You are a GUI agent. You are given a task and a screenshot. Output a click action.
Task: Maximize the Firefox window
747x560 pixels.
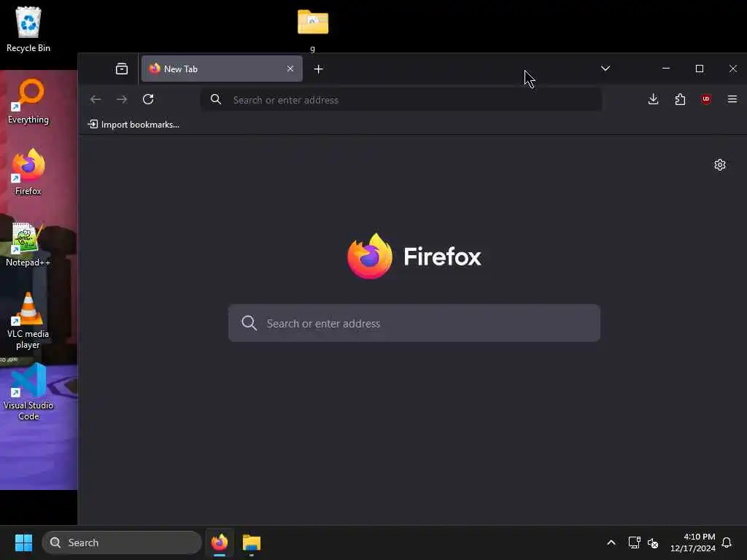pos(700,69)
